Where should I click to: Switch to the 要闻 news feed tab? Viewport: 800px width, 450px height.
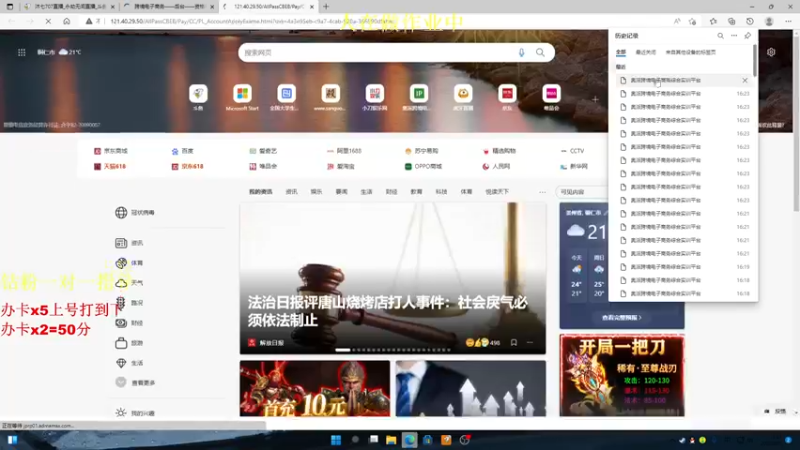[341, 192]
